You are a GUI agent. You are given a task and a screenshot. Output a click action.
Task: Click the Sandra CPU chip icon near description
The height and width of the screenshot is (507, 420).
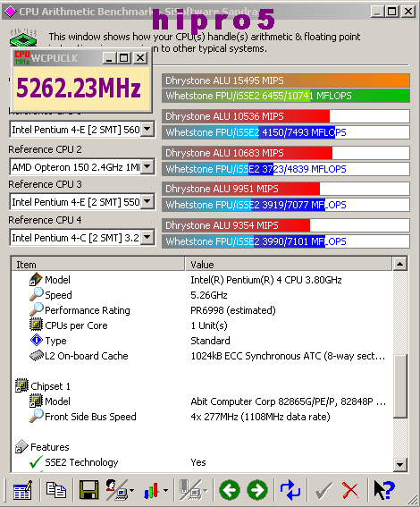(23, 38)
